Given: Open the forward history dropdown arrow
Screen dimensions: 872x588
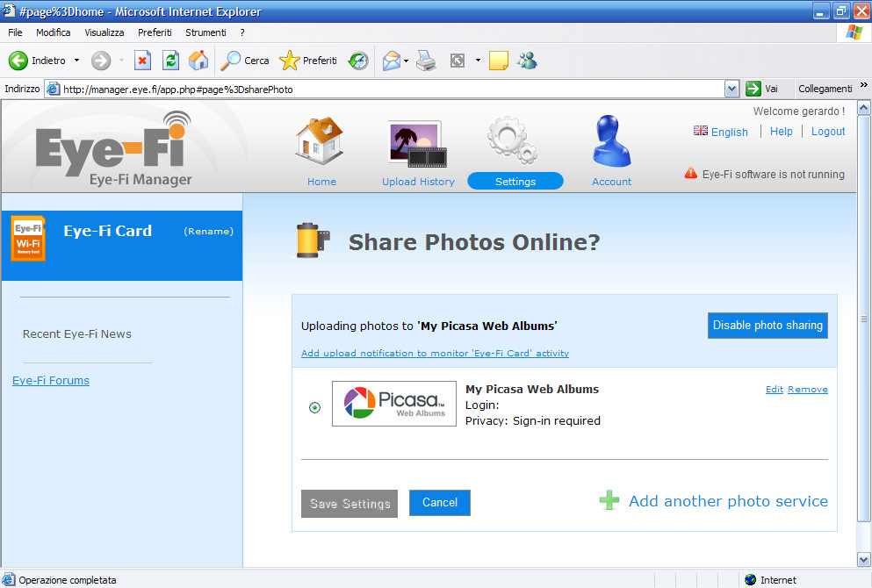Looking at the screenshot, I should 120,61.
